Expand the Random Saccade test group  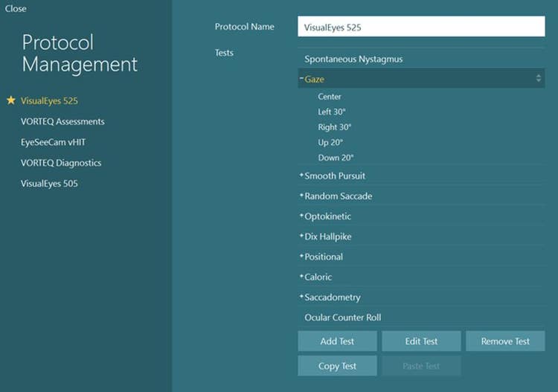click(x=301, y=195)
